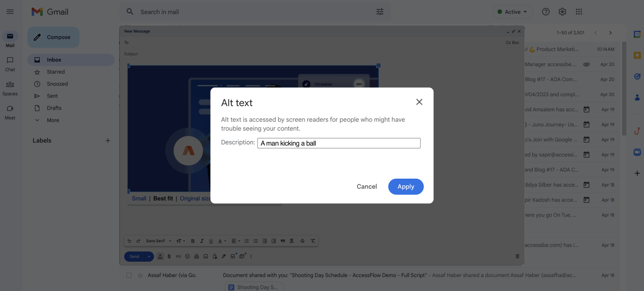Open Google Keep in the side panel
Image resolution: width=644 pixels, height=291 pixels.
(636, 55)
